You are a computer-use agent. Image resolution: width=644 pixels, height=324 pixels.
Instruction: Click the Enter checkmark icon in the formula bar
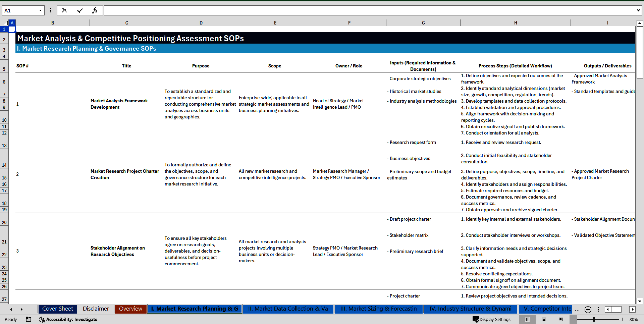coord(80,10)
